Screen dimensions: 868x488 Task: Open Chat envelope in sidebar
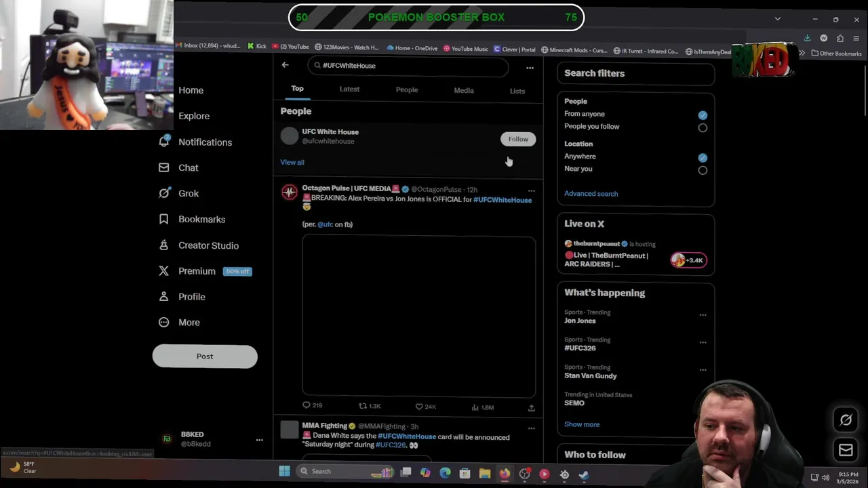(x=163, y=167)
